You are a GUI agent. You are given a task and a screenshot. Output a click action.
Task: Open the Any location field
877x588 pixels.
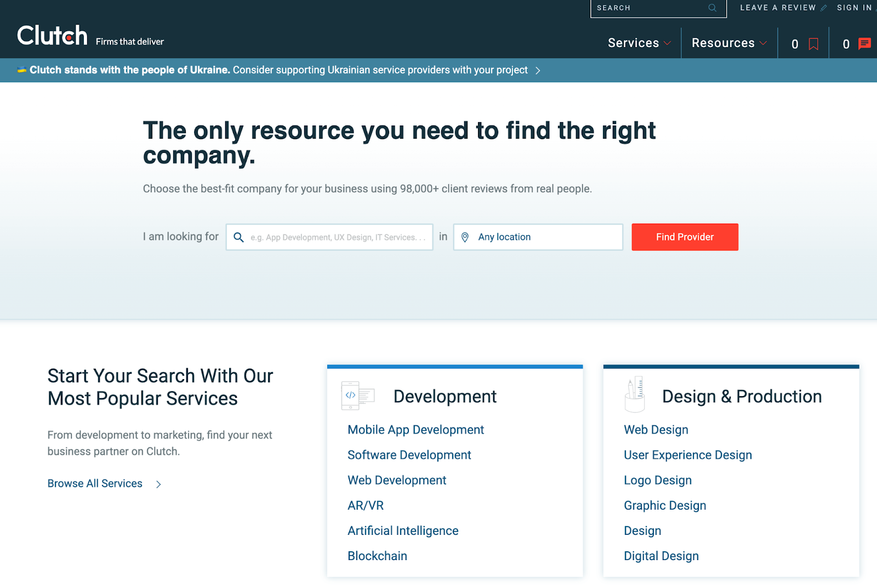click(x=538, y=237)
